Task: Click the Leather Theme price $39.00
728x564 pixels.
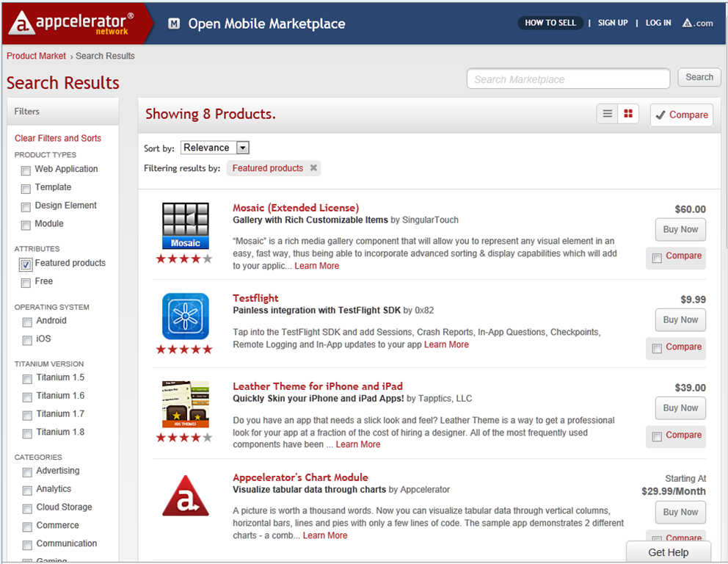Action: (690, 388)
